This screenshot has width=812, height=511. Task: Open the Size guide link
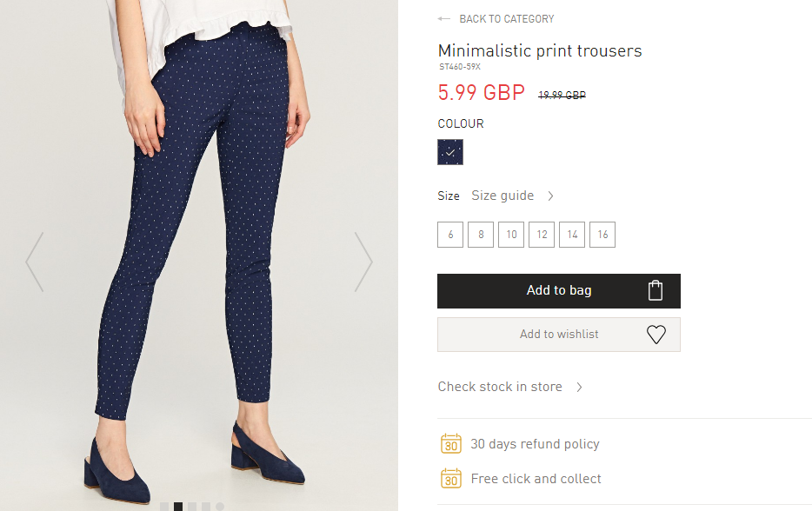pos(503,196)
